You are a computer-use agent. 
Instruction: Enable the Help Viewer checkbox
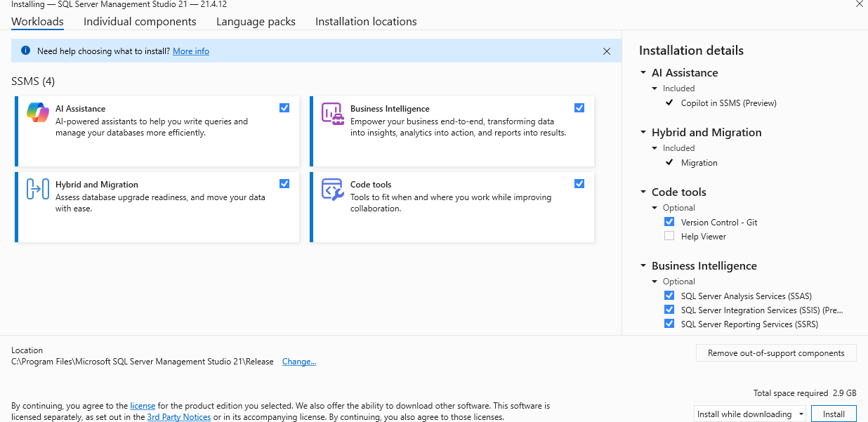(x=669, y=236)
